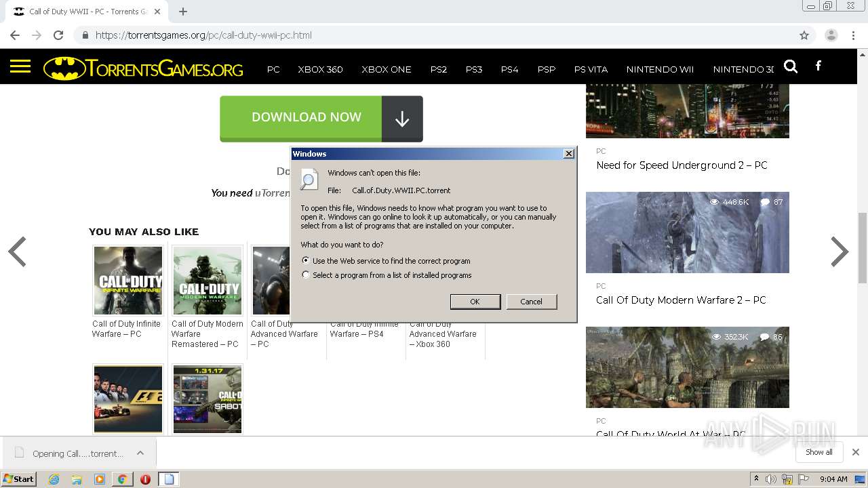
Task: Show hidden tray icons arrow
Action: tap(756, 479)
